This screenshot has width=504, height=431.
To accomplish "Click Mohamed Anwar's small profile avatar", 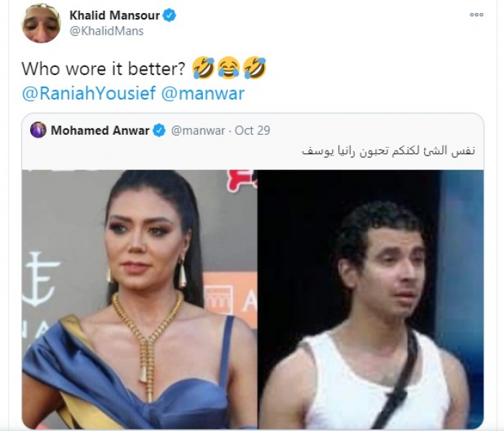I will point(38,130).
